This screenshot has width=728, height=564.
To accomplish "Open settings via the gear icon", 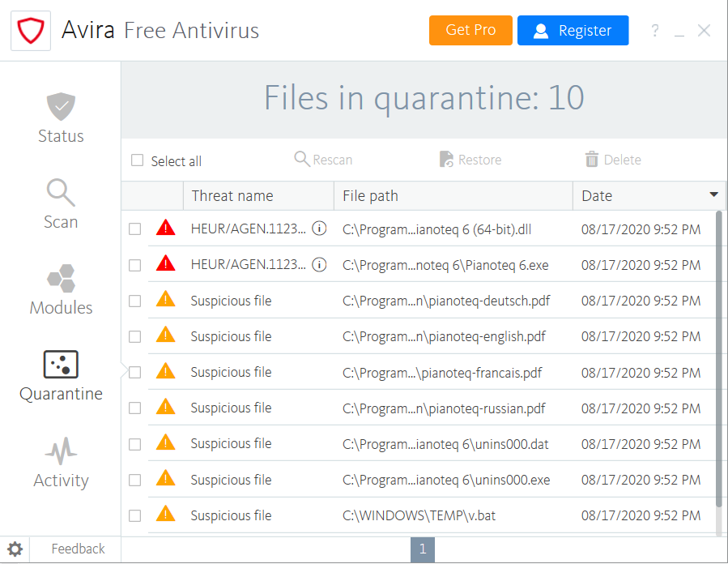I will pyautogui.click(x=15, y=549).
